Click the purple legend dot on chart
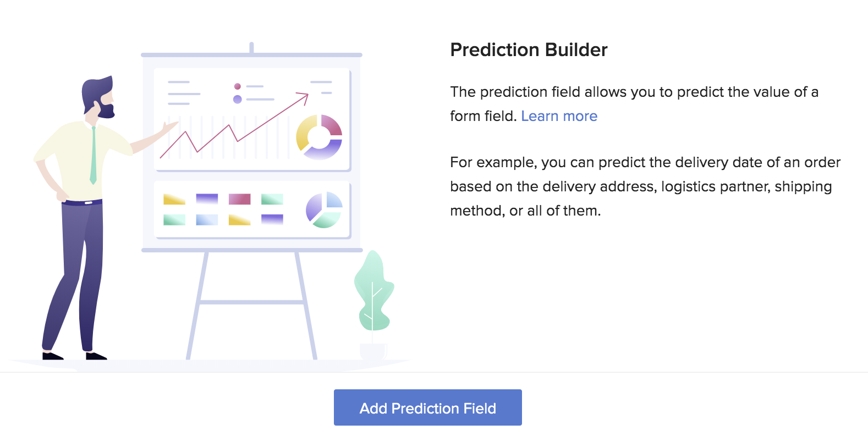Screen dimensions: 868x441 click(x=238, y=100)
